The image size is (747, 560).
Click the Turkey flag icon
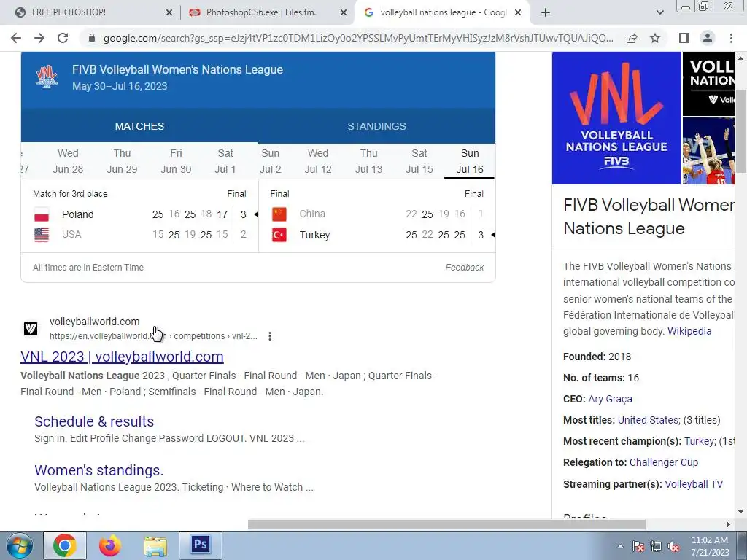[279, 235]
